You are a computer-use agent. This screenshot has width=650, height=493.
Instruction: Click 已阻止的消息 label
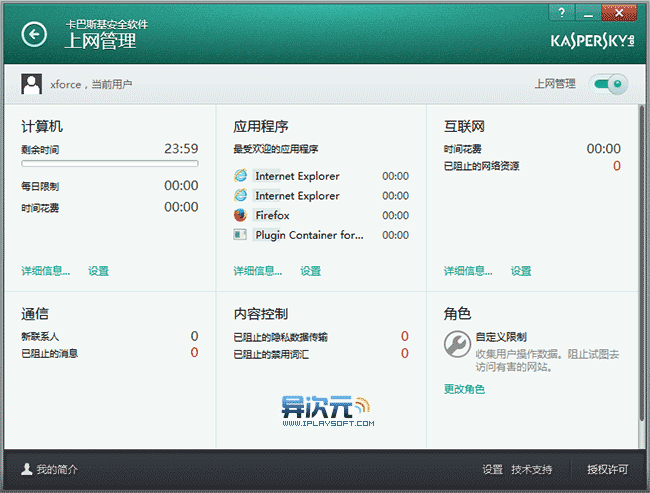pos(49,354)
